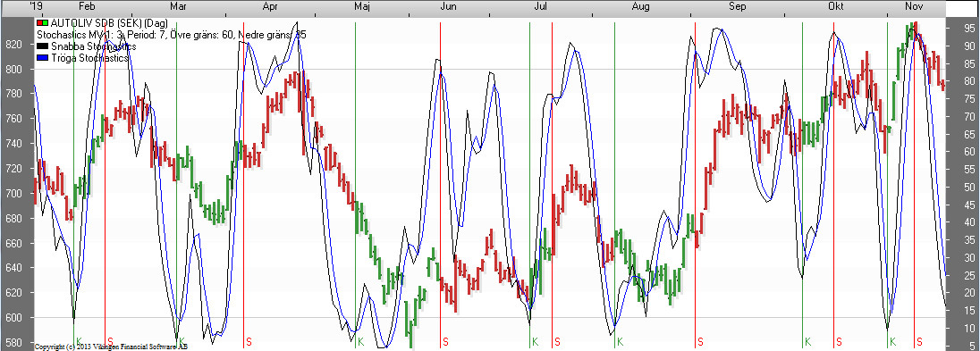Screen dimensions: 980x351
Task: Click the red S sell marker in February
Action: click(110, 341)
